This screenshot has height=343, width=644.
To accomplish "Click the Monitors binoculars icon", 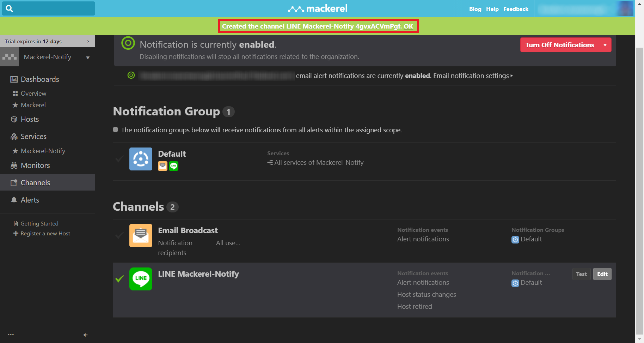I will [x=14, y=165].
